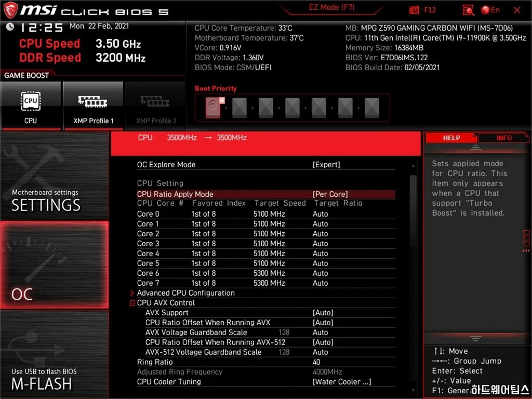The height and width of the screenshot is (399, 532).
Task: Click Core 6 target speed 5300 MHz
Action: 269,273
